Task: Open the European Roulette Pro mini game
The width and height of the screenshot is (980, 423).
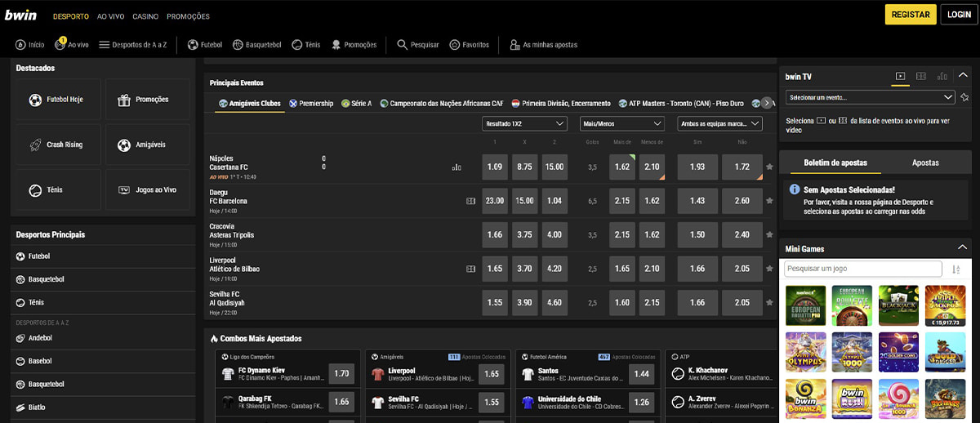Action: click(804, 305)
